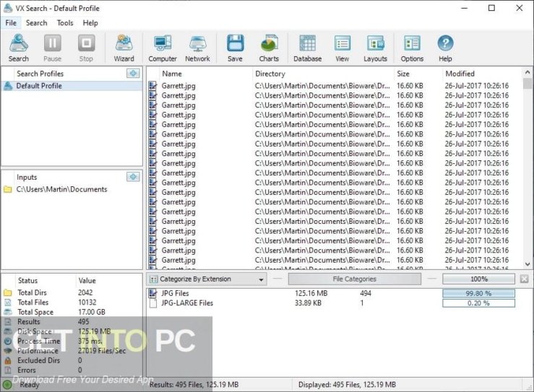Screen dimensions: 534x392
Task: Open the Tools menu
Action: click(x=65, y=23)
